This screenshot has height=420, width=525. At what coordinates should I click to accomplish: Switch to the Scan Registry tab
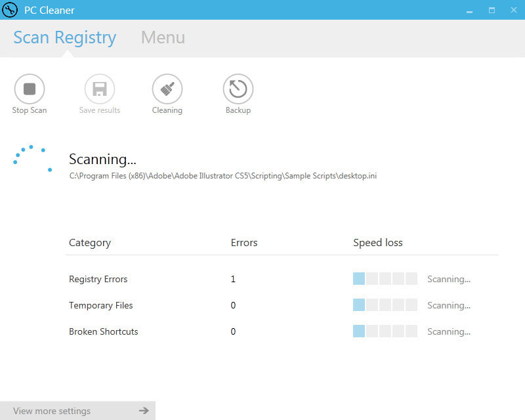pos(64,37)
